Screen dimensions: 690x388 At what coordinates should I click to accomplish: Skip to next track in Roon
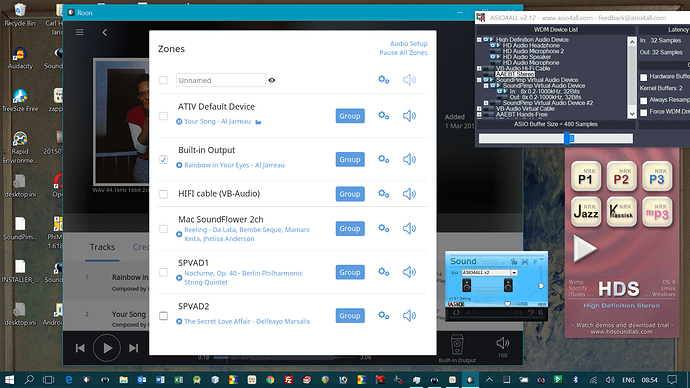(x=133, y=348)
